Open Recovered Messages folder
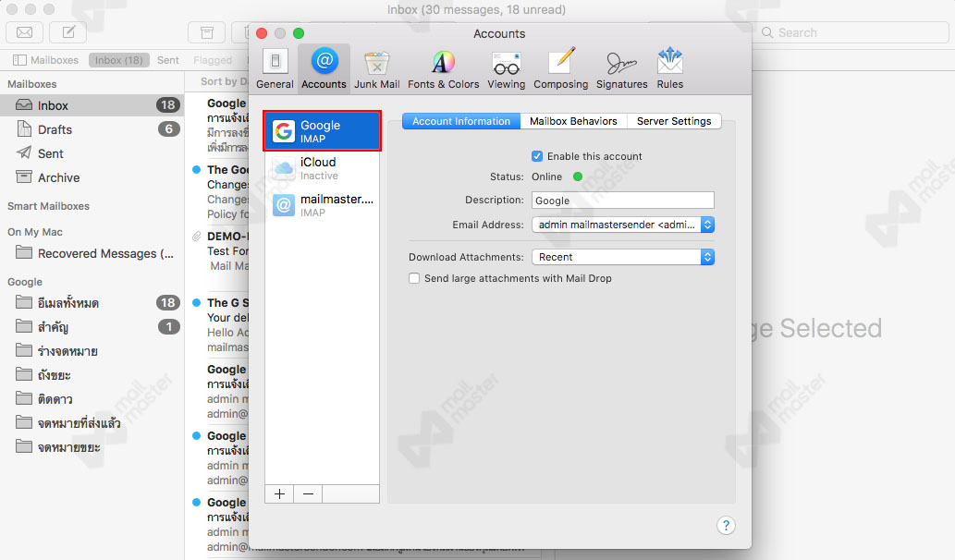The width and height of the screenshot is (955, 560). click(x=92, y=253)
